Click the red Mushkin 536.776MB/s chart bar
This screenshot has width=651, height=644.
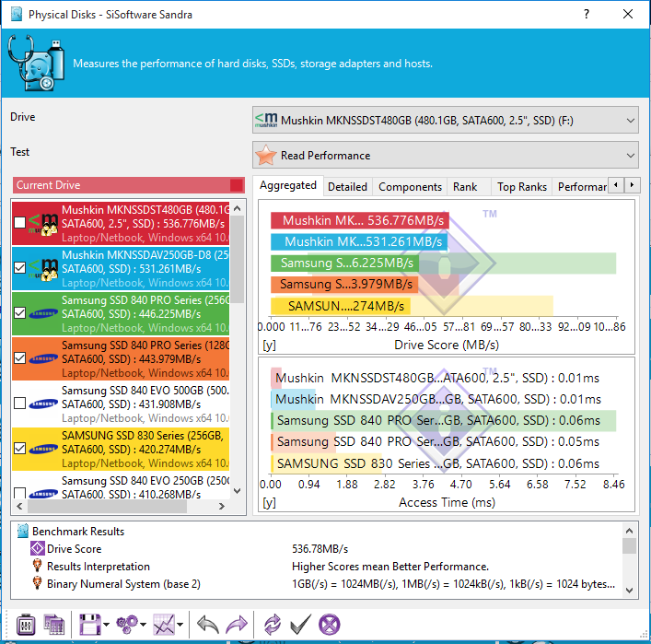(359, 220)
